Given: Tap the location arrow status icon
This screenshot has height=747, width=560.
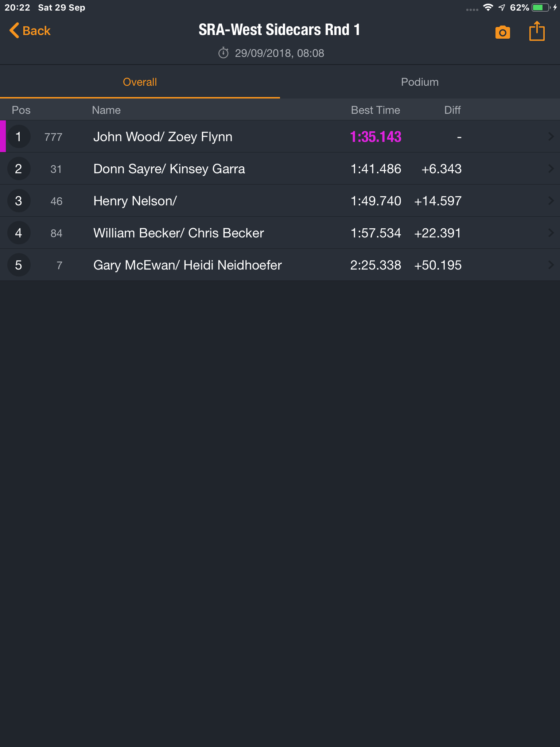Looking at the screenshot, I should [x=502, y=8].
